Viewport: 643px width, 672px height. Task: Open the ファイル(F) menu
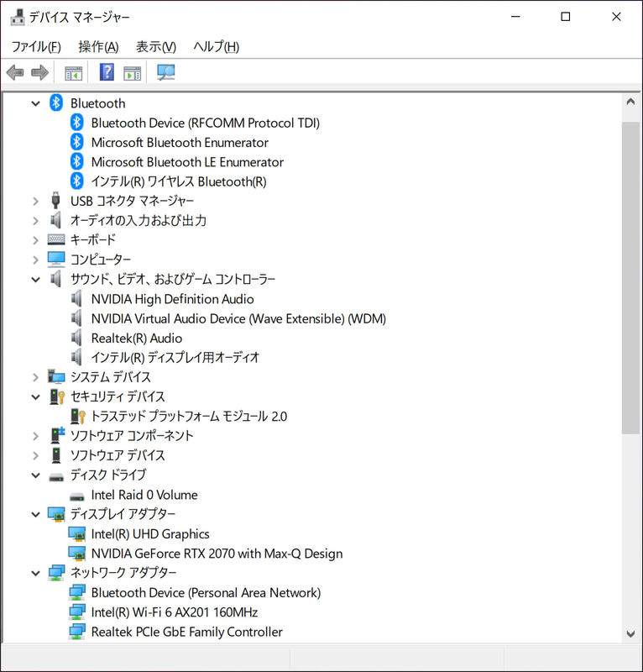pos(36,46)
